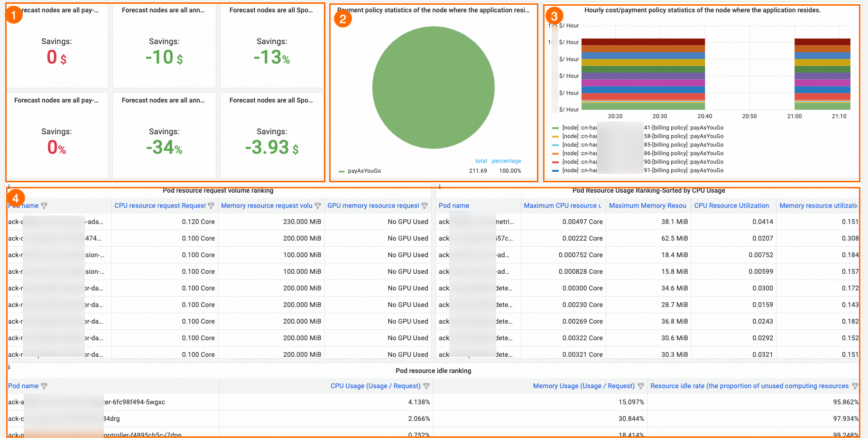Sort by CPU Resource Utilization column header

click(731, 205)
